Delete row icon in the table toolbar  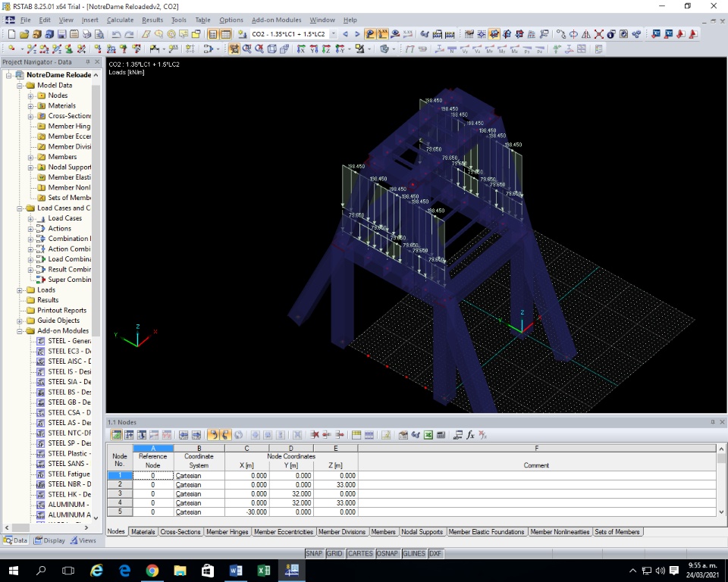click(x=315, y=435)
